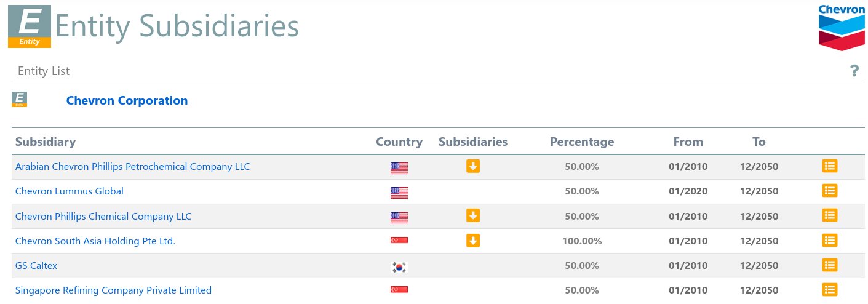Open details list icon for Chevron Lummus Global

[x=829, y=191]
